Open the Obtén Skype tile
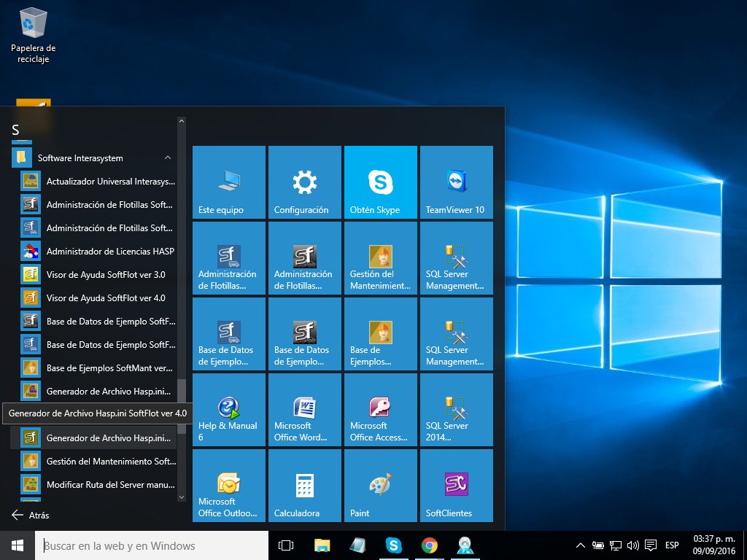Viewport: 747px width, 560px height. [x=380, y=182]
